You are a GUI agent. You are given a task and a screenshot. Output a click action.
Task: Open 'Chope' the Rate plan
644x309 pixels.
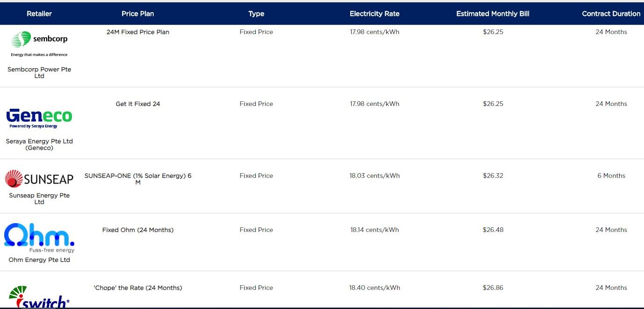(138, 288)
